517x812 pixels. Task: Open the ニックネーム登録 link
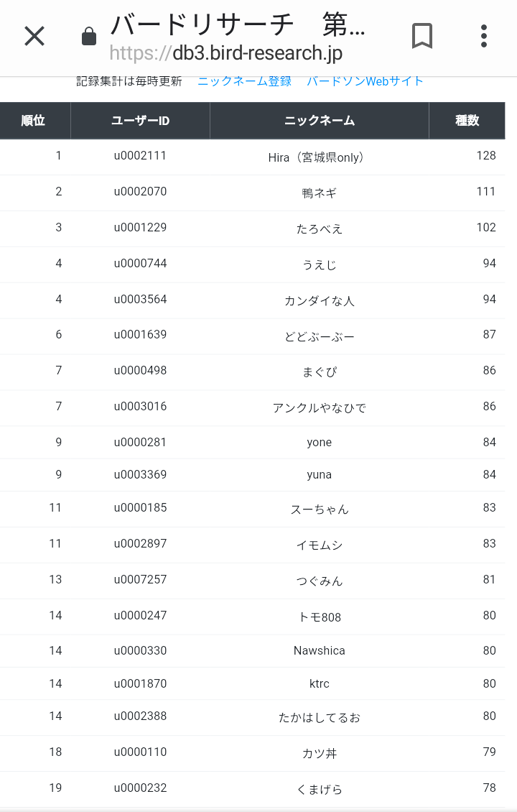244,81
